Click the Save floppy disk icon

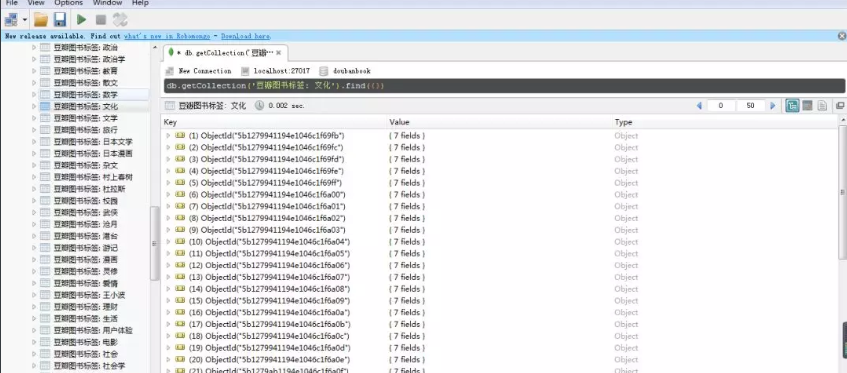[59, 20]
